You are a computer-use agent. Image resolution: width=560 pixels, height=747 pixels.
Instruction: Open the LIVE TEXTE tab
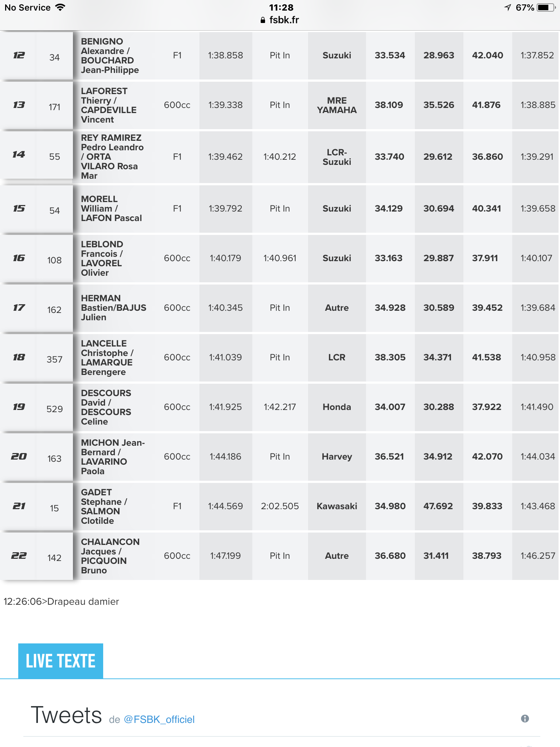click(61, 661)
